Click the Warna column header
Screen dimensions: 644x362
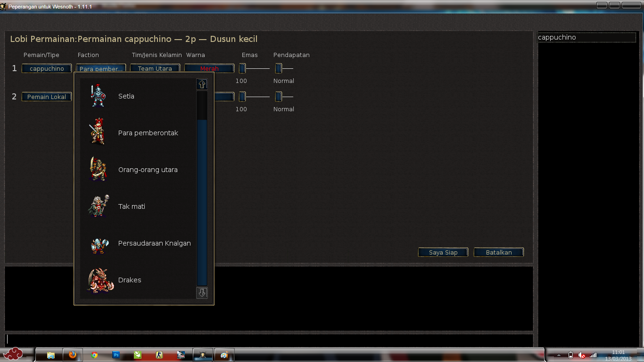pyautogui.click(x=196, y=55)
